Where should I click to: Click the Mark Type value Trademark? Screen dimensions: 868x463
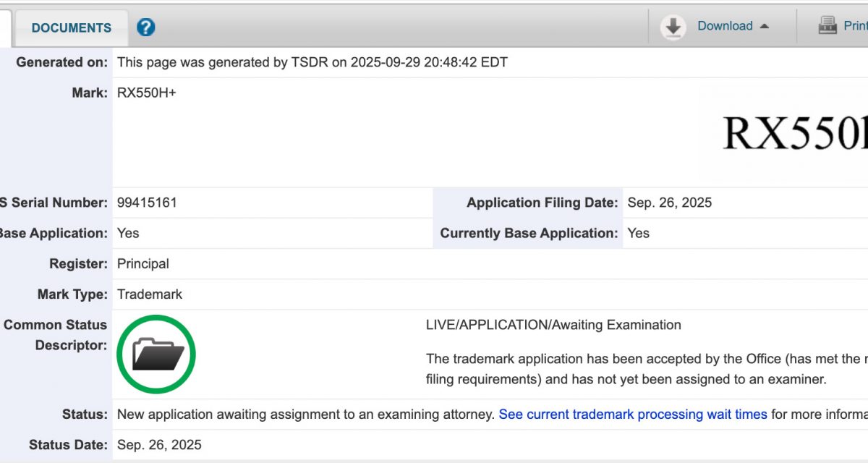coord(150,294)
